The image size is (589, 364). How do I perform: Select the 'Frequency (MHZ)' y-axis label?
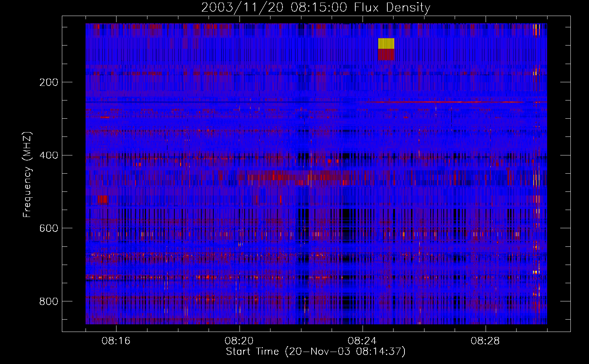(27, 174)
